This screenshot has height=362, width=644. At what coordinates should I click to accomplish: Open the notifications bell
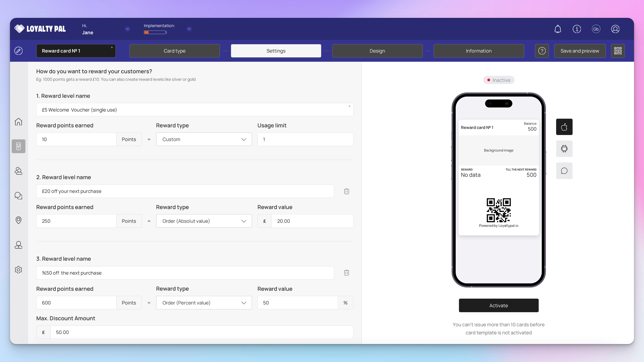click(558, 29)
